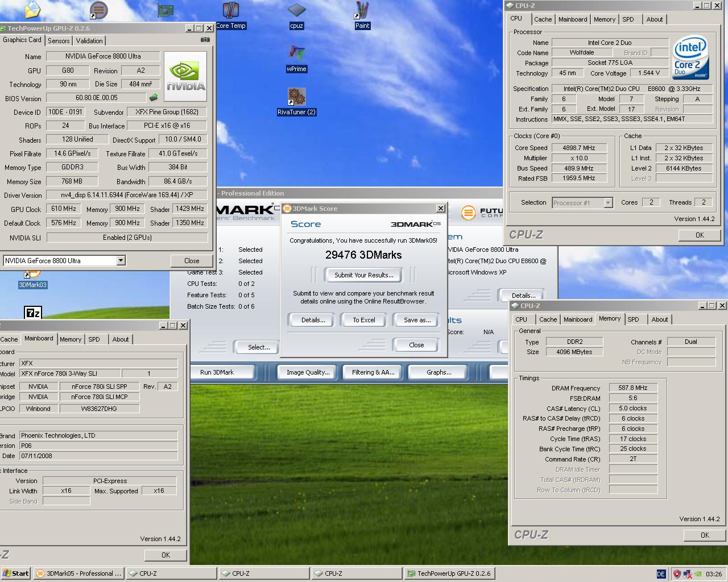Open the wPrime desktop icon
Image resolution: width=728 pixels, height=582 pixels.
296,59
